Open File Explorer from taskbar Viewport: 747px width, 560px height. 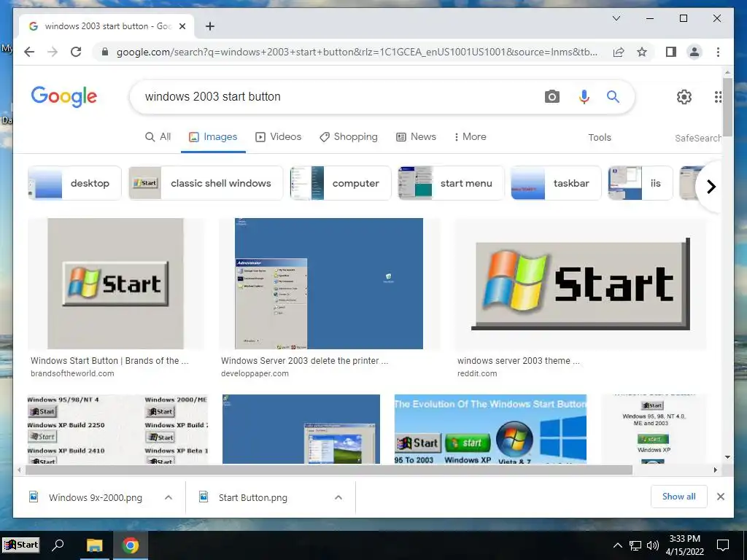tap(94, 545)
